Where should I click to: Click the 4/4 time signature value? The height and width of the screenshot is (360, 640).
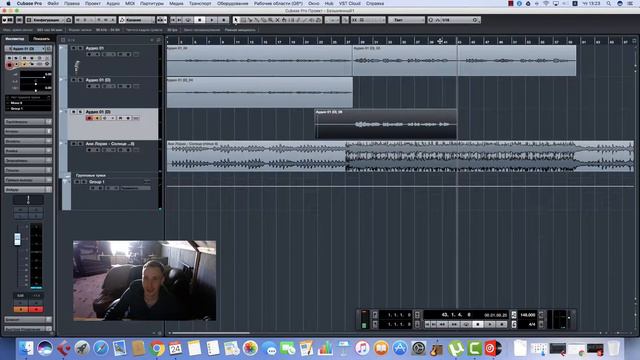tap(532, 324)
